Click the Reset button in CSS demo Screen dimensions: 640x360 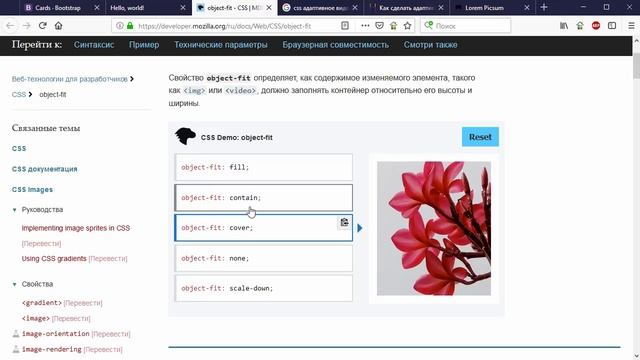[x=480, y=137]
